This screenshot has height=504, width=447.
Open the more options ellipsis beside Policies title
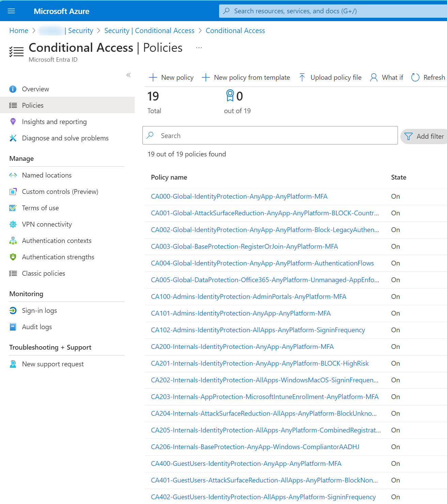point(199,48)
